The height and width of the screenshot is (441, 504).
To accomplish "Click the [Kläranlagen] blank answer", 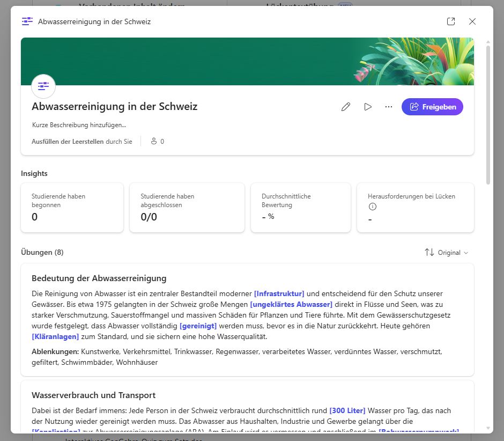I will 55,336.
